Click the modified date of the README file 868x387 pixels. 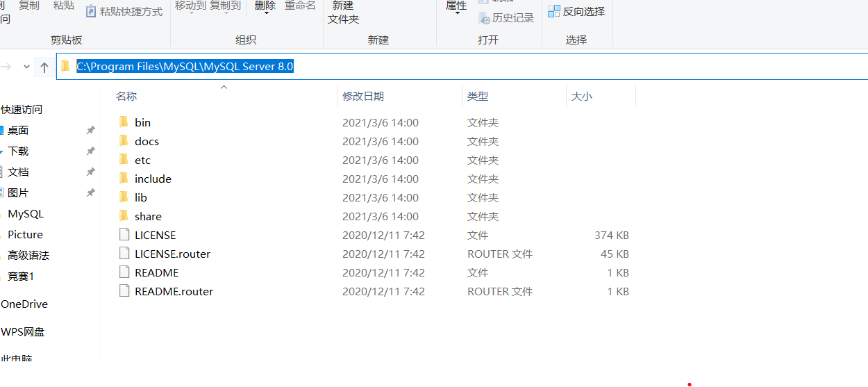[383, 273]
